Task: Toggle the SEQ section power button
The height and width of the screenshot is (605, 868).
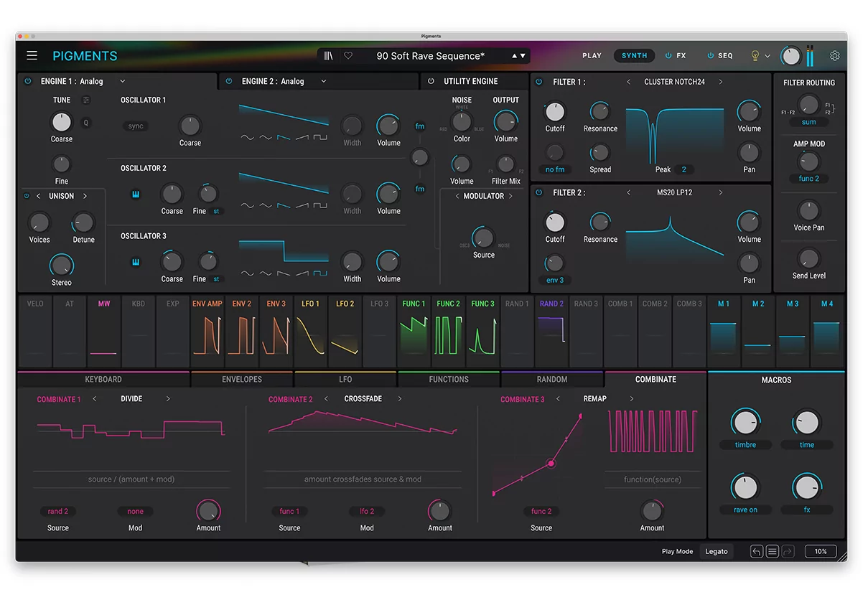Action: click(709, 55)
